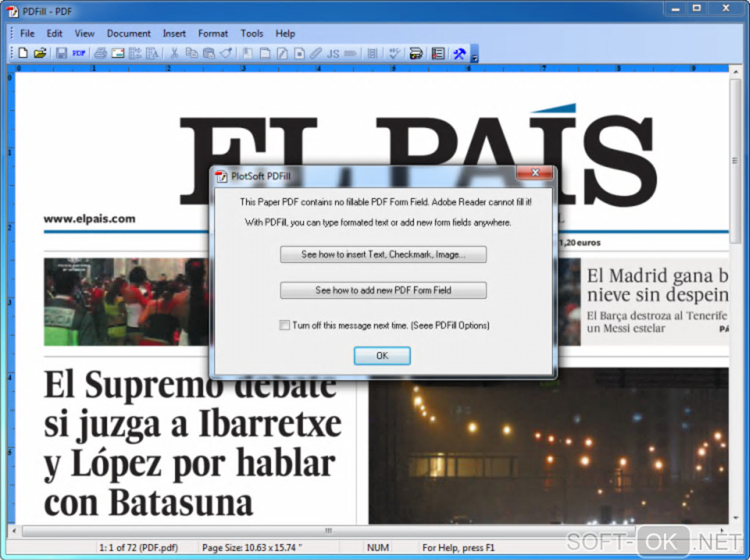Click the email envelope toolbar icon
The width and height of the screenshot is (750, 560).
tap(118, 53)
